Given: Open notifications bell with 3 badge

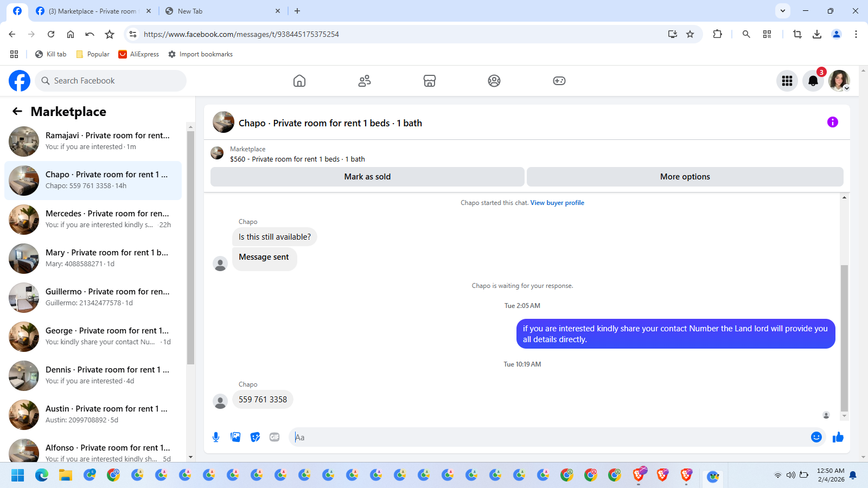Looking at the screenshot, I should [813, 81].
